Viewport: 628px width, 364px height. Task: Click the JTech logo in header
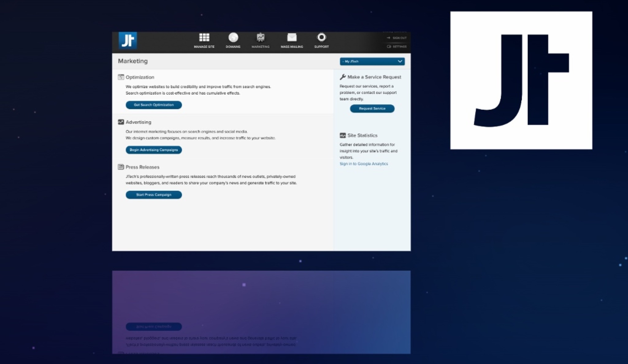[x=128, y=40]
